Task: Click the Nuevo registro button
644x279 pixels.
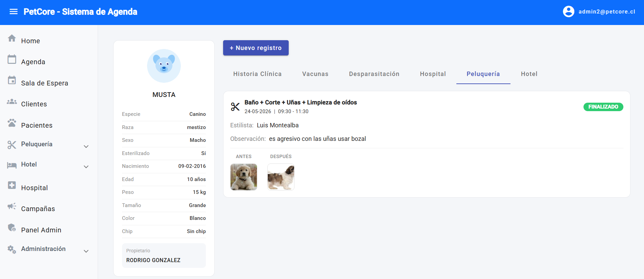Action: point(256,48)
